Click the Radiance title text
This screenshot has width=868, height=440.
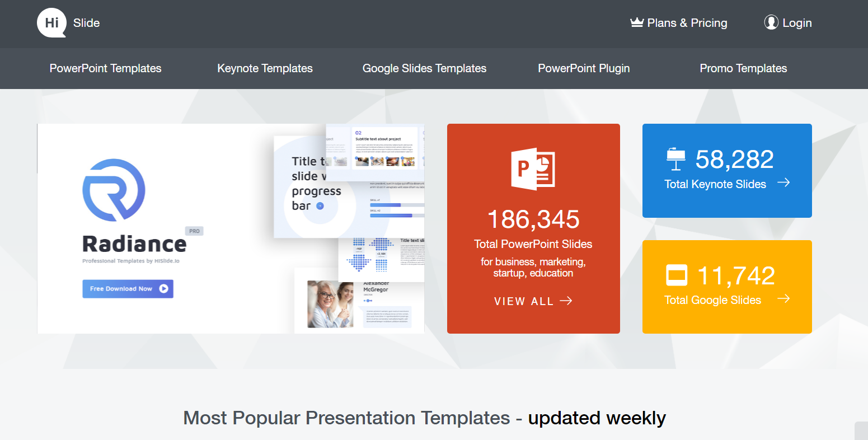(x=134, y=244)
